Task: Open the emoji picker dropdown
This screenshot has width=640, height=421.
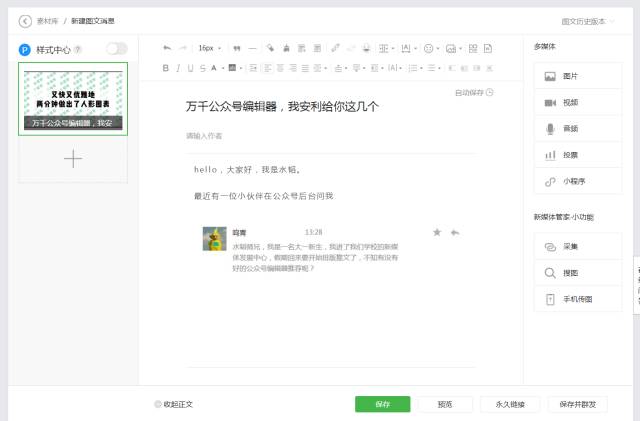Action: click(431, 49)
